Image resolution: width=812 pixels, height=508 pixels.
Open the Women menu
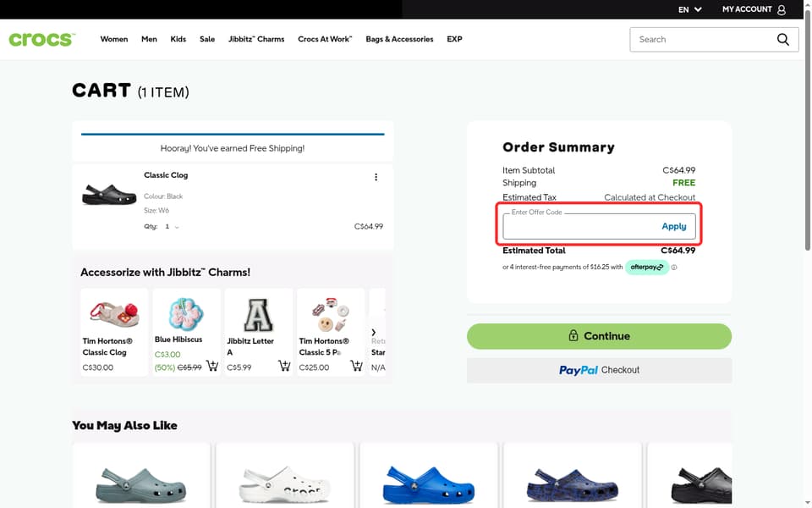114,40
